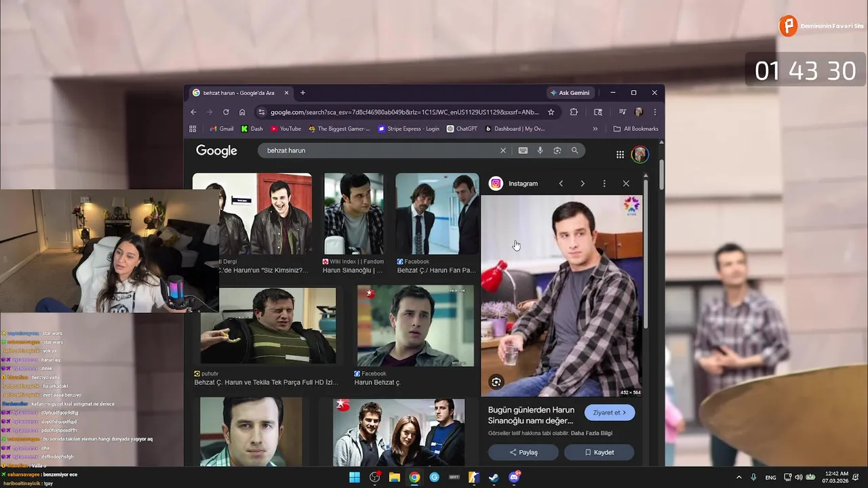Open the on-screen keyboard input tool
The height and width of the screenshot is (488, 868).
coord(523,150)
